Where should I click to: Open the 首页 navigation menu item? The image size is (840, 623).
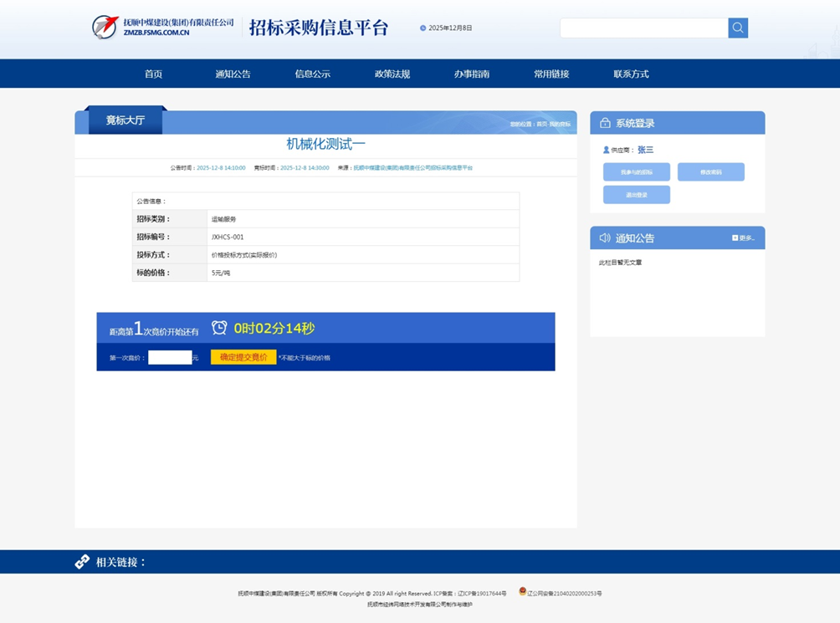153,74
